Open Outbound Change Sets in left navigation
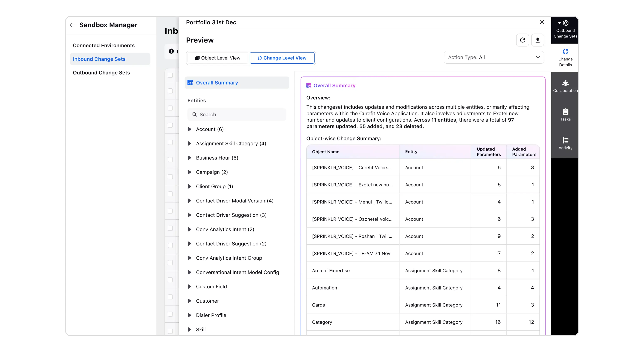The width and height of the screenshot is (644, 352). pyautogui.click(x=101, y=73)
